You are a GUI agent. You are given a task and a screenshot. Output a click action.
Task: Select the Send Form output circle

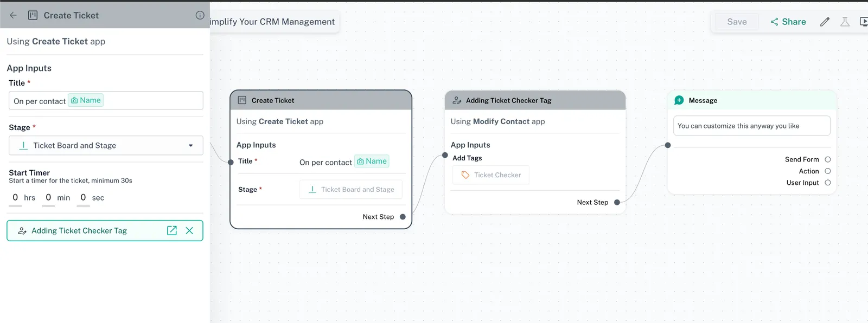point(828,159)
